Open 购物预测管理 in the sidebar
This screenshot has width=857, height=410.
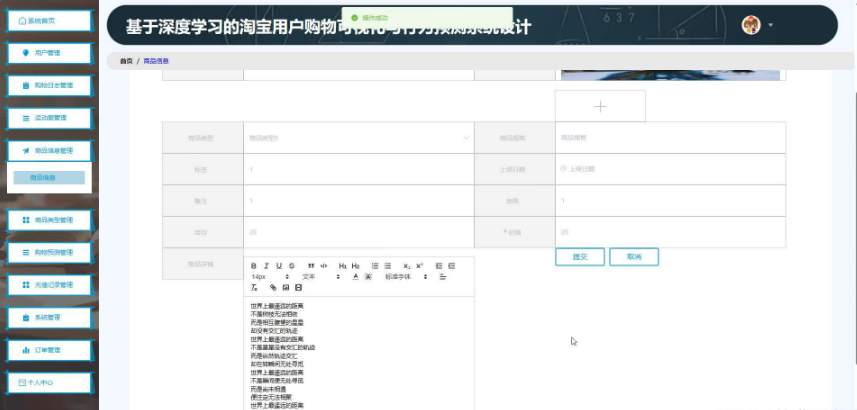click(x=49, y=253)
